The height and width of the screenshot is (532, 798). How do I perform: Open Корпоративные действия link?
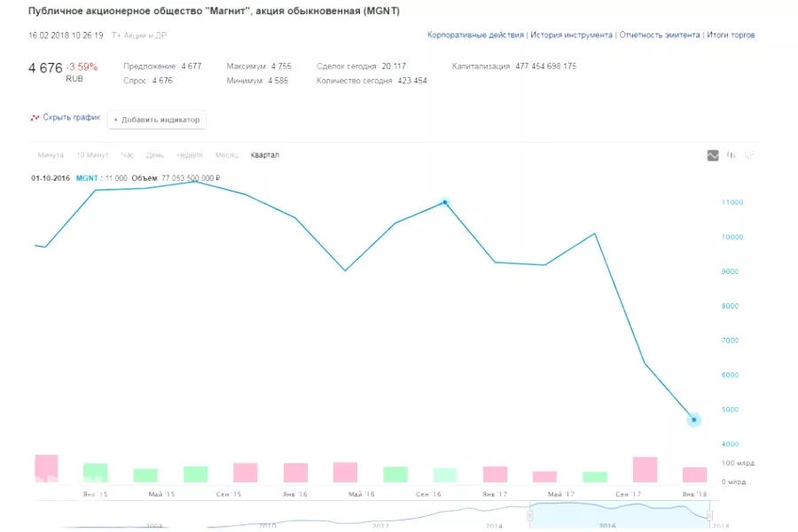476,35
